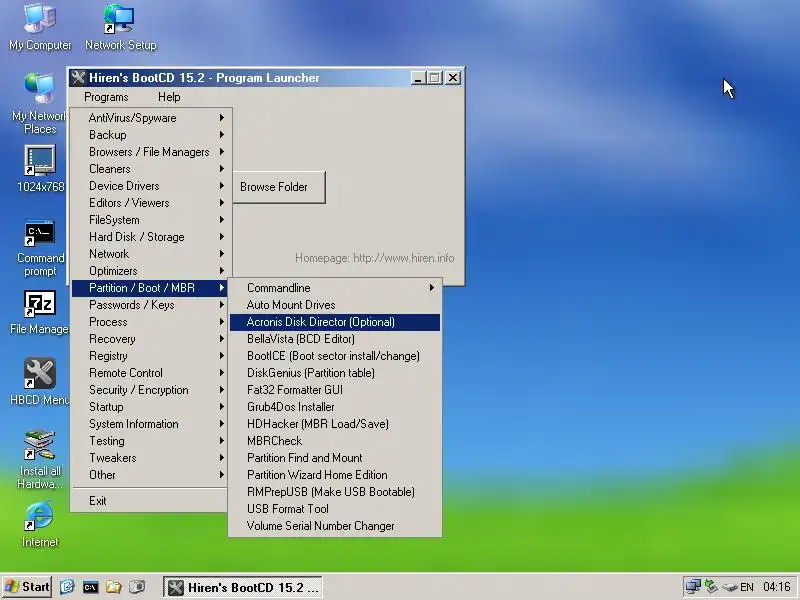The width and height of the screenshot is (800, 600).
Task: Click Install all Hardware desktop icon
Action: (40, 460)
